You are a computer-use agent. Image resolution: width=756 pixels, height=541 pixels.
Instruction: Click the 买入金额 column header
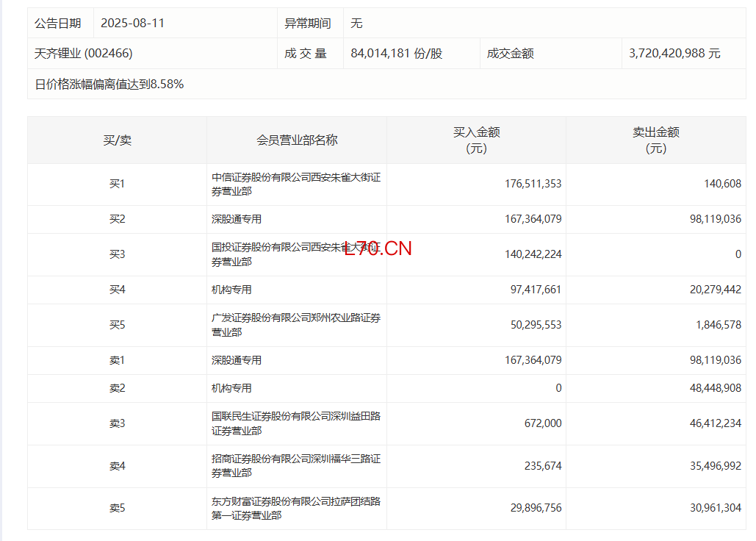tap(476, 140)
